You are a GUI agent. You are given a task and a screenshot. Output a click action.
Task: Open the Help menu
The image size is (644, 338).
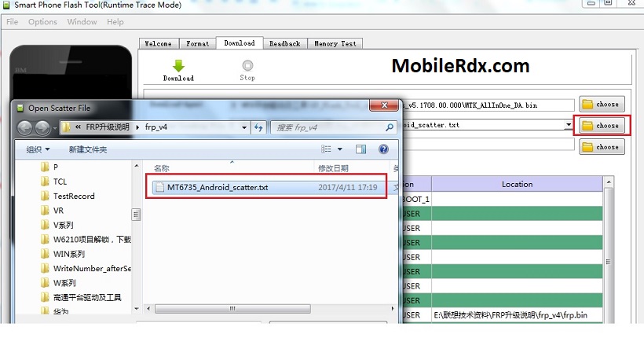click(x=115, y=22)
